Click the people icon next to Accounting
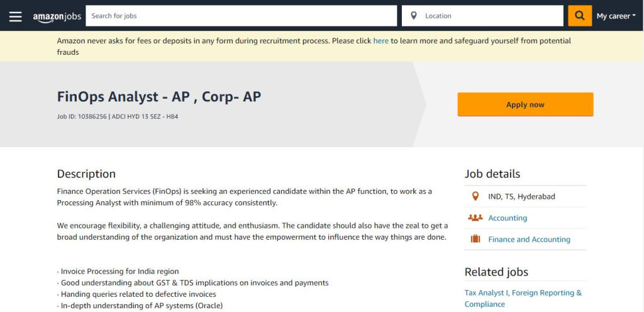Screen dimensions: 644x312 (x=475, y=218)
